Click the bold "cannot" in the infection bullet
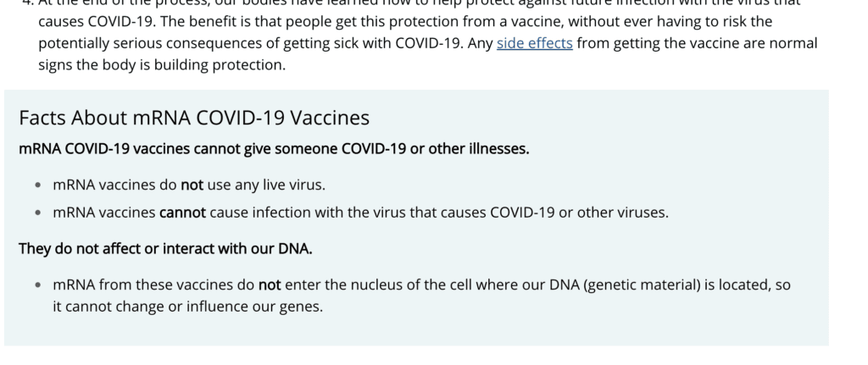This screenshot has width=868, height=365. coord(182,213)
